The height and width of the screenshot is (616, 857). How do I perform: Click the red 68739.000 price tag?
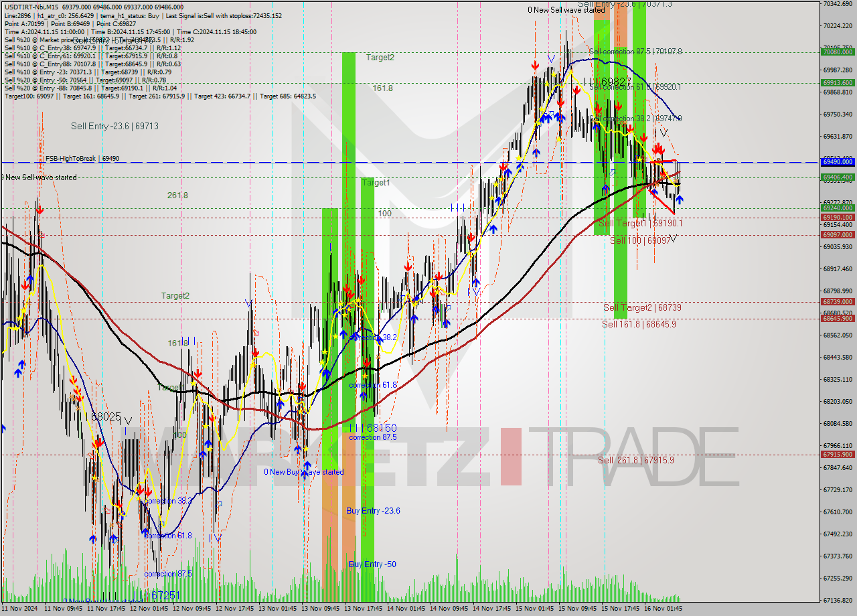pos(837,302)
